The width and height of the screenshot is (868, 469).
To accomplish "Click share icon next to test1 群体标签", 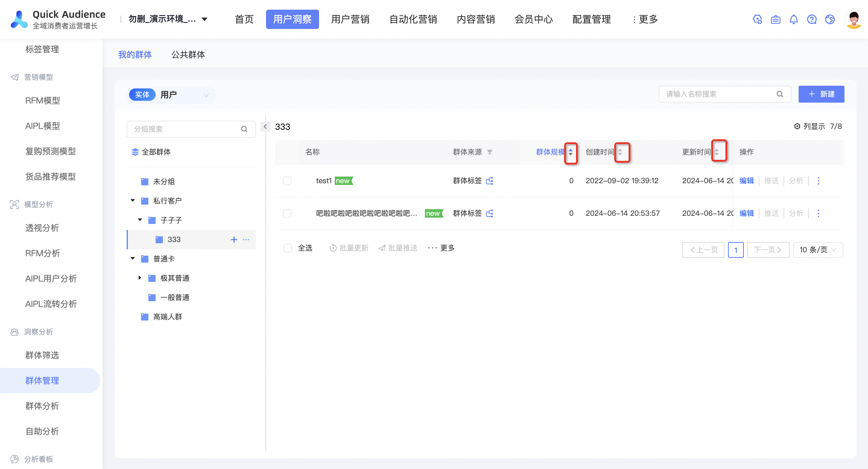I will pos(489,181).
